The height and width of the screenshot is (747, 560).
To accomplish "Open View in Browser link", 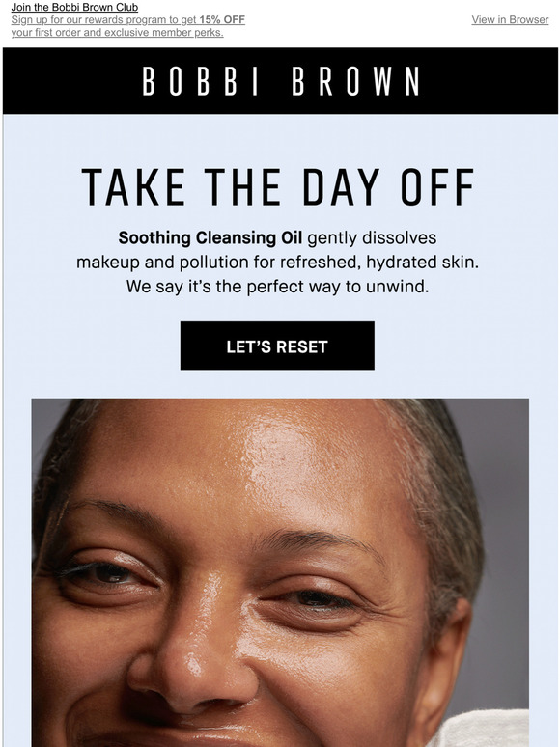I will click(510, 19).
